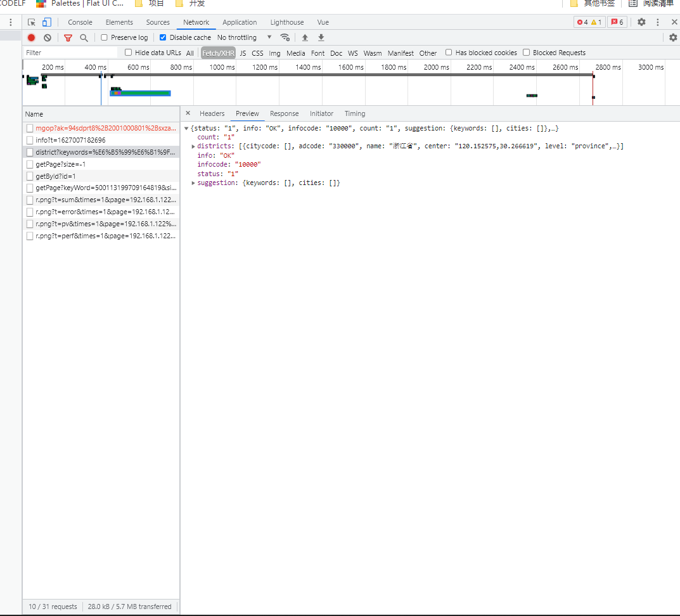The height and width of the screenshot is (616, 680).
Task: Open DevTools three-dot customize menu
Action: point(657,22)
